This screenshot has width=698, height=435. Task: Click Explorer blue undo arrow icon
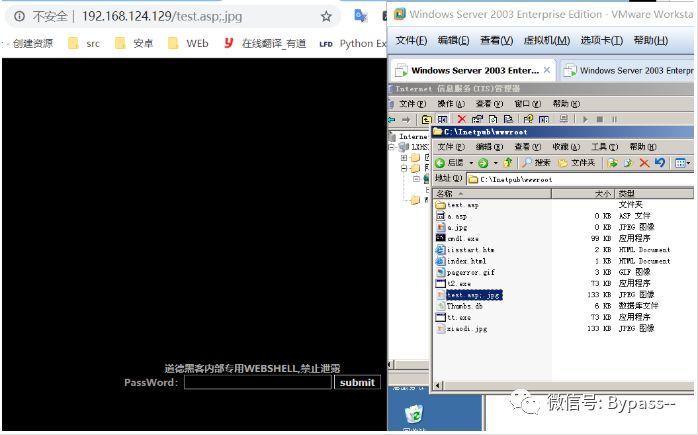click(x=660, y=163)
